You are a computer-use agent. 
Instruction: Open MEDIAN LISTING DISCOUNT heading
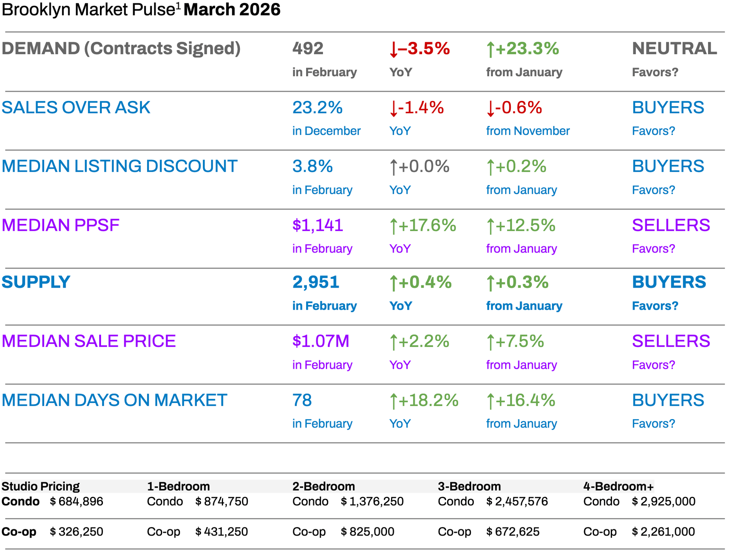[119, 166]
